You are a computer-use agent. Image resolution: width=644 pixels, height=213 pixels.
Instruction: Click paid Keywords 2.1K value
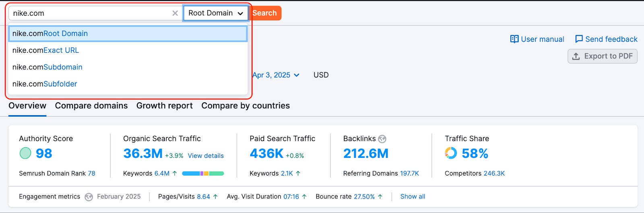[x=287, y=174]
